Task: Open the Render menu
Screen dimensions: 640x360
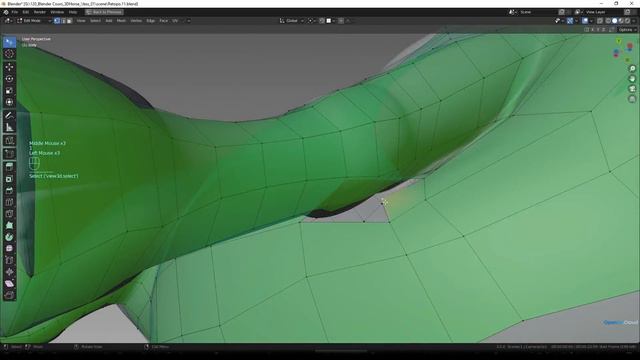Action: pos(40,12)
